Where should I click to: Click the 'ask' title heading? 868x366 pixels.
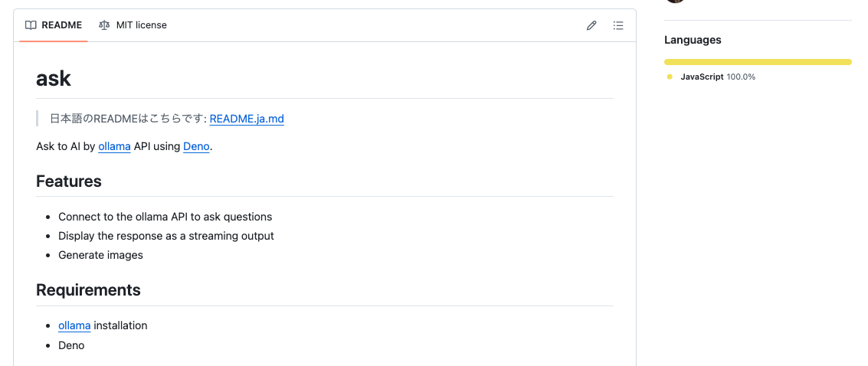(54, 78)
